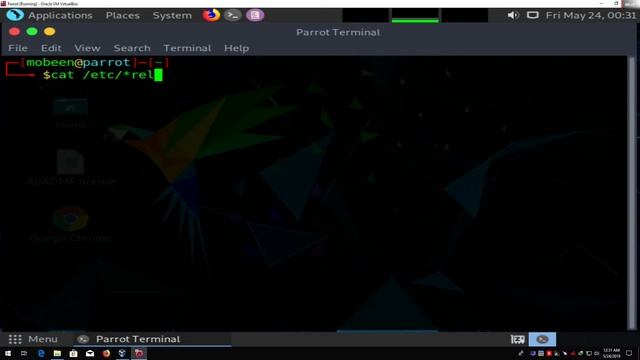Click Windows taskbar clock

point(611,353)
